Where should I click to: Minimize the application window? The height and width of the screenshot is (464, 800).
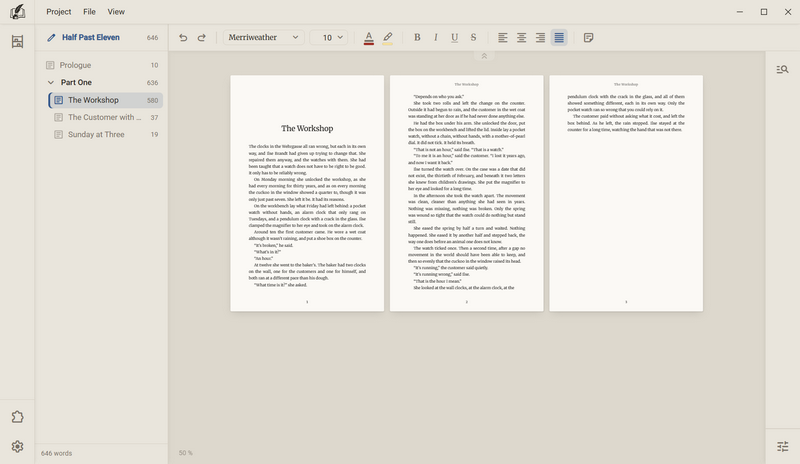coord(740,12)
